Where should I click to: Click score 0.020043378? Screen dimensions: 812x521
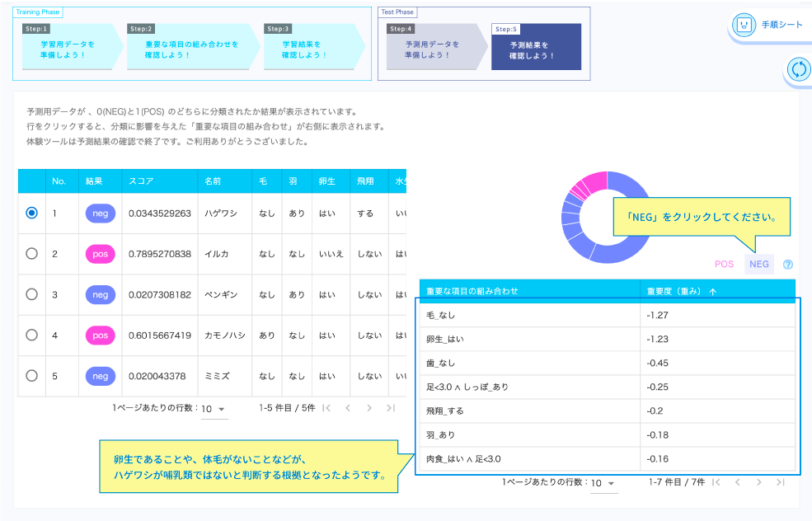[x=157, y=376]
